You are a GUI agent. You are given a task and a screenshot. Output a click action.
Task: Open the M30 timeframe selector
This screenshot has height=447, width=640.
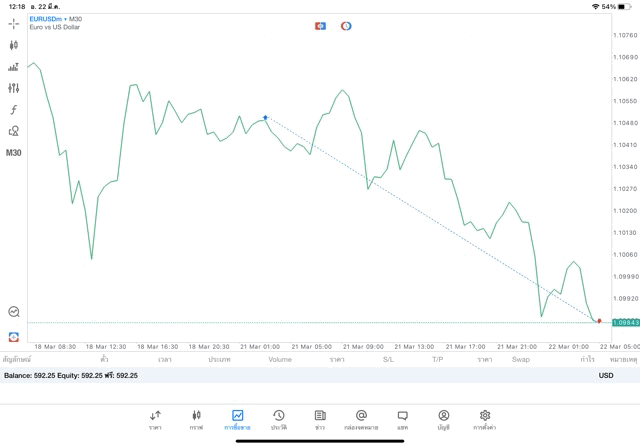point(14,153)
